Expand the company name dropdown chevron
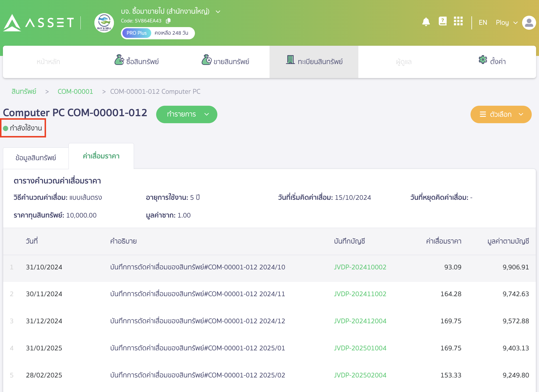The image size is (539, 392). pos(218,12)
